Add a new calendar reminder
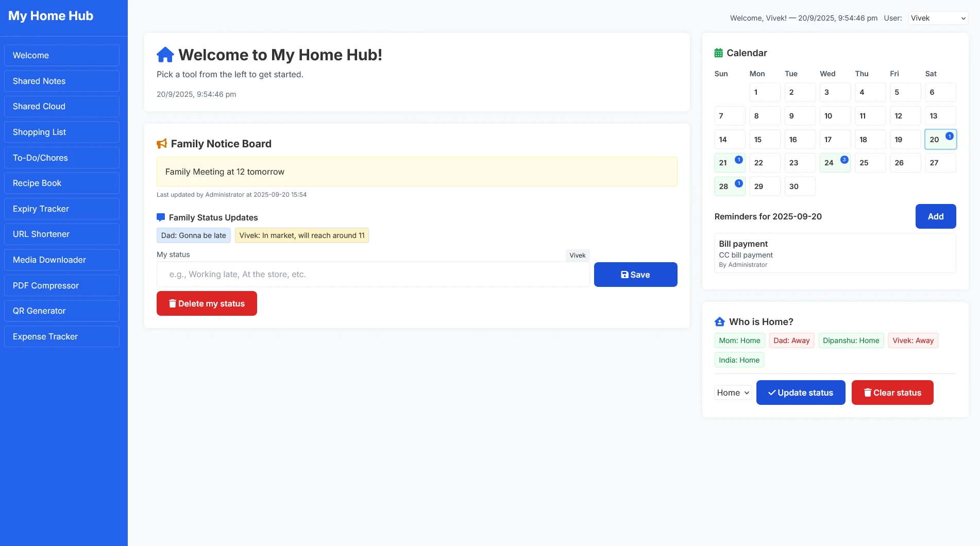Viewport: 980px width, 546px height. (x=935, y=216)
